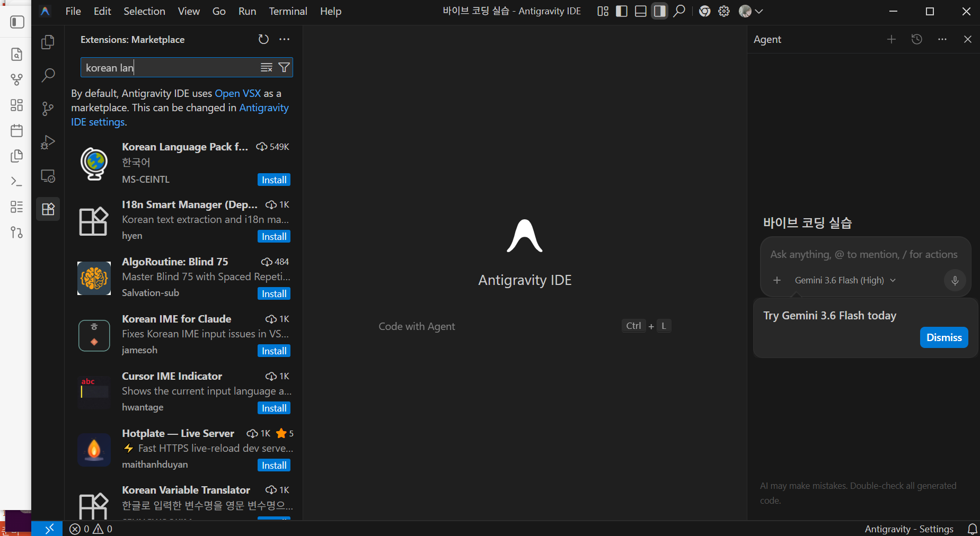Close the Agent panel
Screen dimensions: 980x536
(x=968, y=39)
